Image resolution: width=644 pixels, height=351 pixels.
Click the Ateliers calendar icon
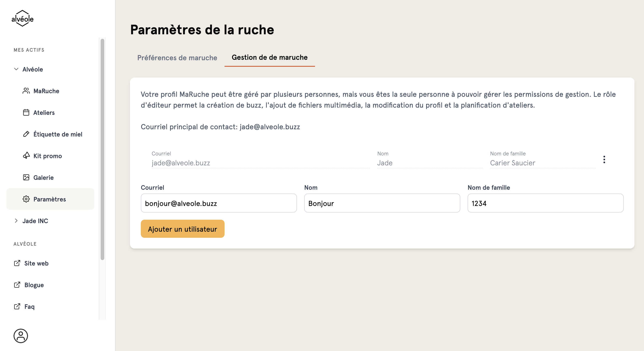tap(26, 113)
